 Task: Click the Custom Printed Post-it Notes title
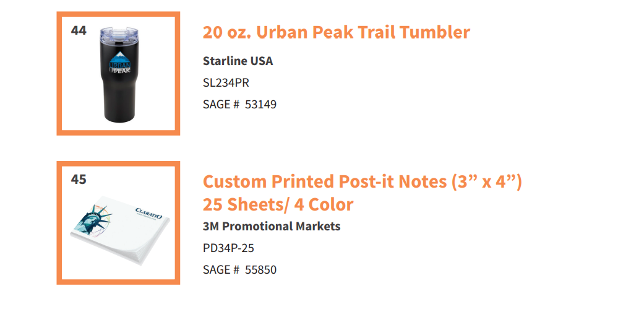[363, 181]
